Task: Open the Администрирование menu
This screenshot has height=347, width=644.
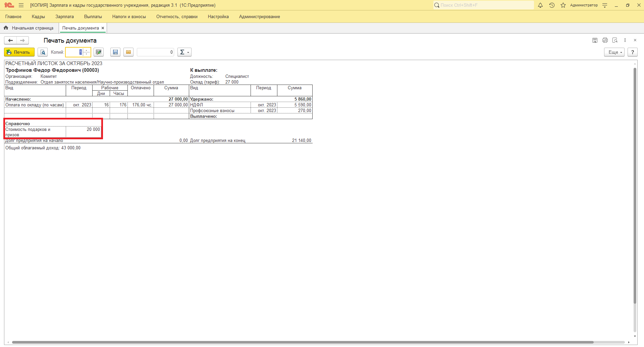Action: coord(260,16)
